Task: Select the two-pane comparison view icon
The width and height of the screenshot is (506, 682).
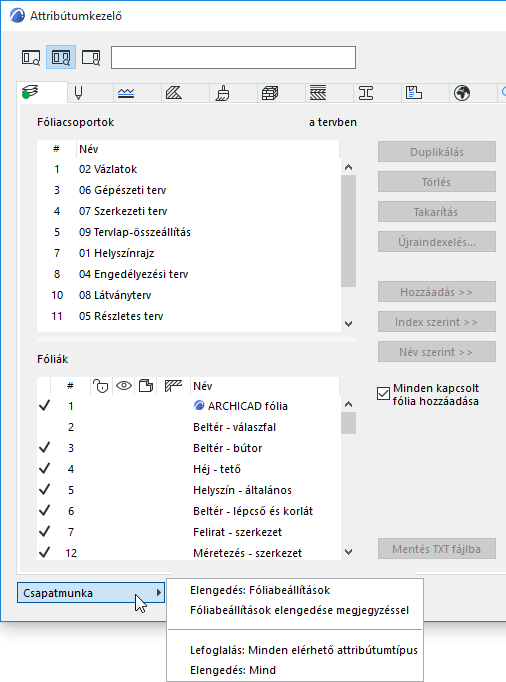Action: [61, 57]
